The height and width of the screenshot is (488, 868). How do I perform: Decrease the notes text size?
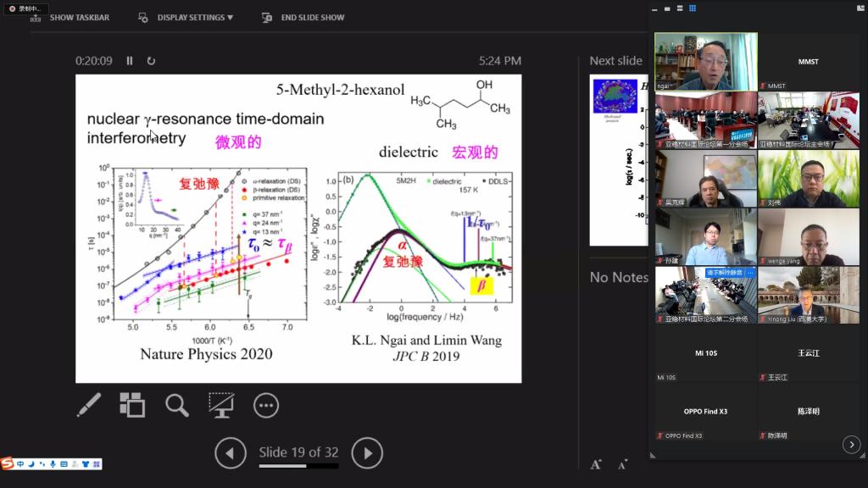[623, 463]
